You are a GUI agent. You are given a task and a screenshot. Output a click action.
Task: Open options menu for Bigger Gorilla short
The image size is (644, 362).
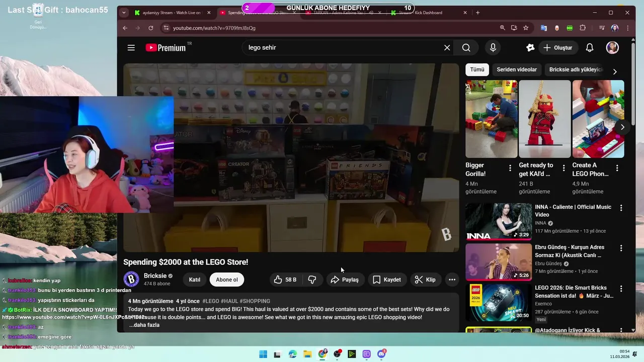pyautogui.click(x=510, y=168)
